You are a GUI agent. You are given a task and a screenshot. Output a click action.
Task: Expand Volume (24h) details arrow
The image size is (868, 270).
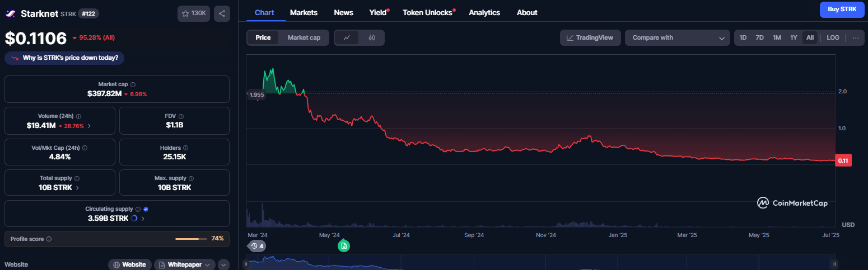[90, 126]
